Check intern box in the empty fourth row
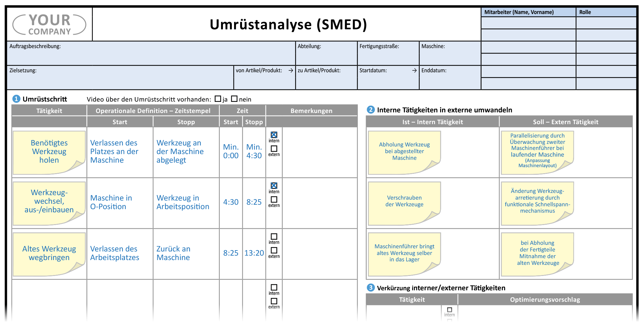The width and height of the screenshot is (644, 332). coord(274,287)
